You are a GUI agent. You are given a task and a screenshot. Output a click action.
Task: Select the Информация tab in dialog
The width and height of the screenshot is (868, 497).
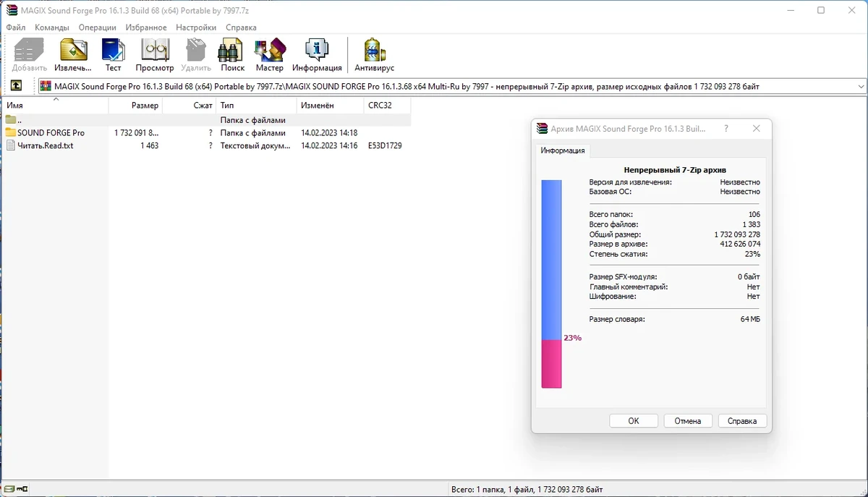[x=563, y=151]
